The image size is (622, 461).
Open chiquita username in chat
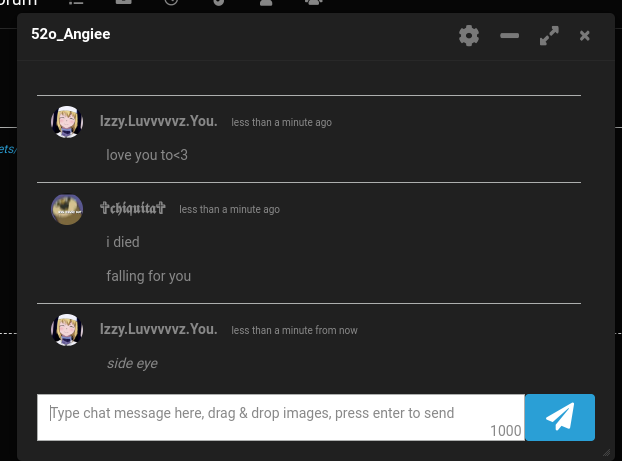132,208
